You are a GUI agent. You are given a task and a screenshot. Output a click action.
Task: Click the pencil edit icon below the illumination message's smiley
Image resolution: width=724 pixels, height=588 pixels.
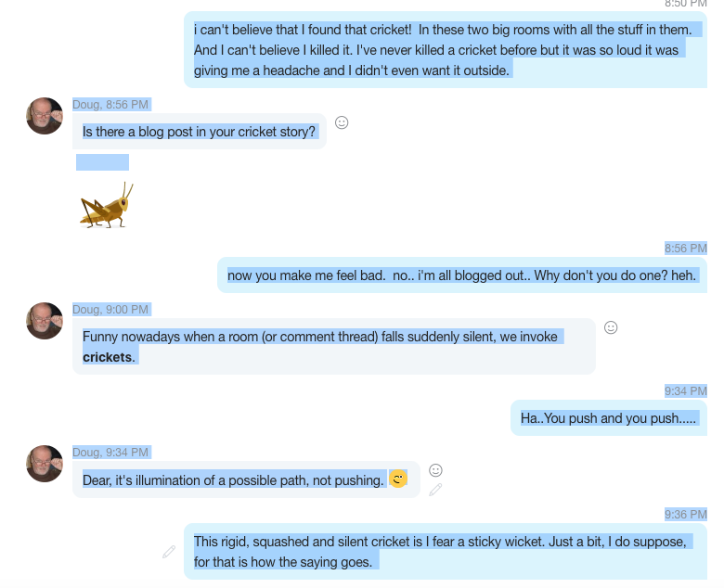[x=435, y=490]
